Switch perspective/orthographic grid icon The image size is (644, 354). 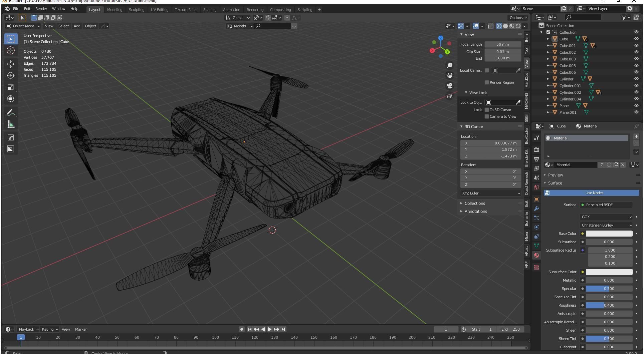coord(450,96)
